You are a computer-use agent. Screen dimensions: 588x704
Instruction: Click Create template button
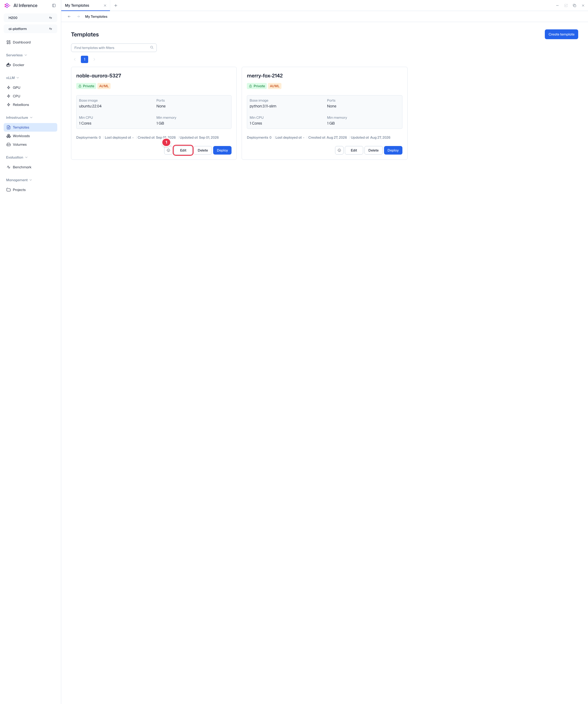[561, 34]
